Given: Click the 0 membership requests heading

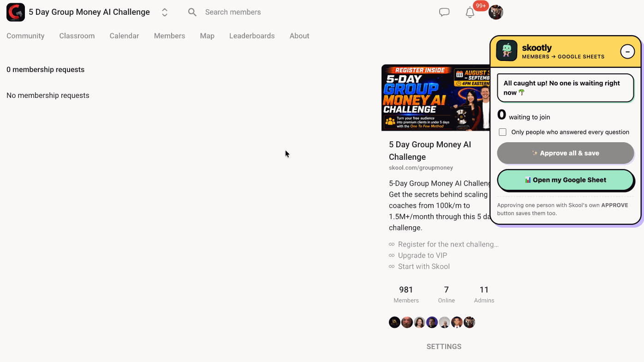Looking at the screenshot, I should tap(45, 70).
